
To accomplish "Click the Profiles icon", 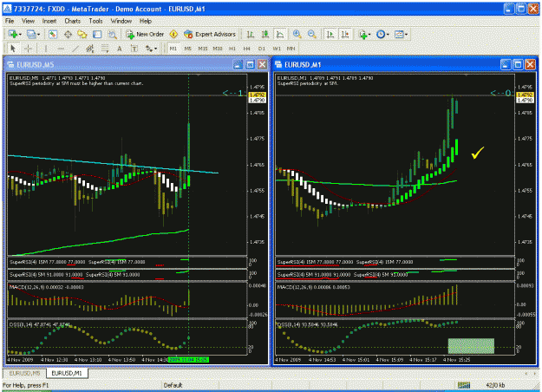I will 31,34.
